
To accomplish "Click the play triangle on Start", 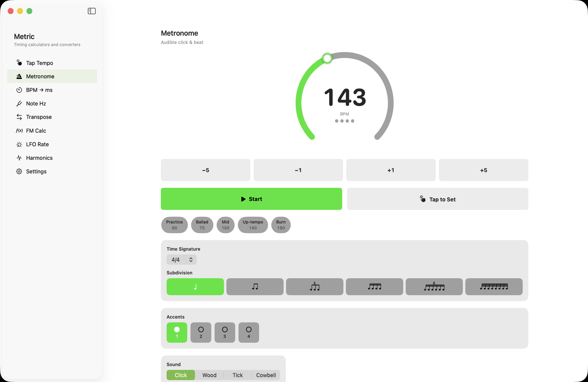I will click(x=243, y=199).
